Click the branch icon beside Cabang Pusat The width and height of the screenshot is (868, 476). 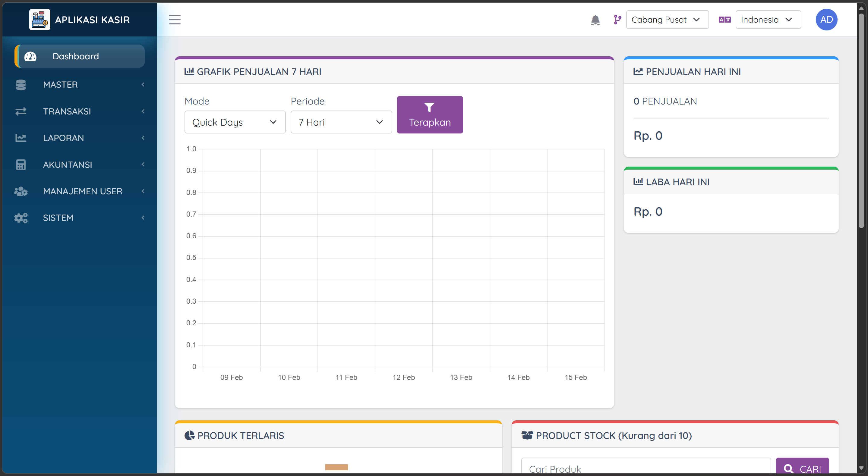617,20
